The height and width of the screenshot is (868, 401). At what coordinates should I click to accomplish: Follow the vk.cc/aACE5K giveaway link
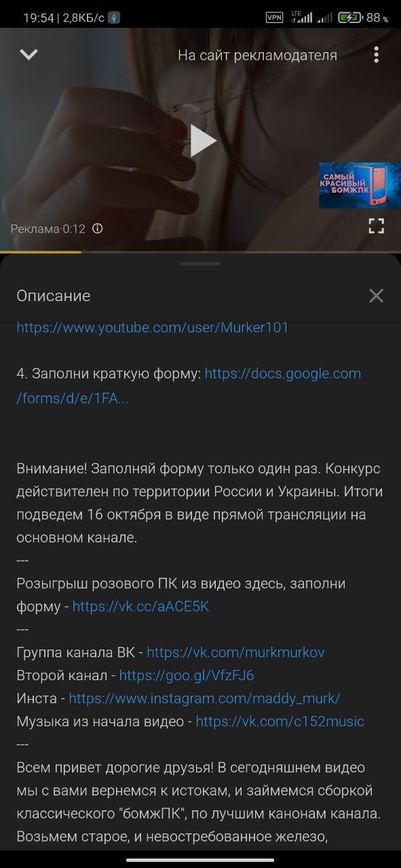tap(140, 607)
